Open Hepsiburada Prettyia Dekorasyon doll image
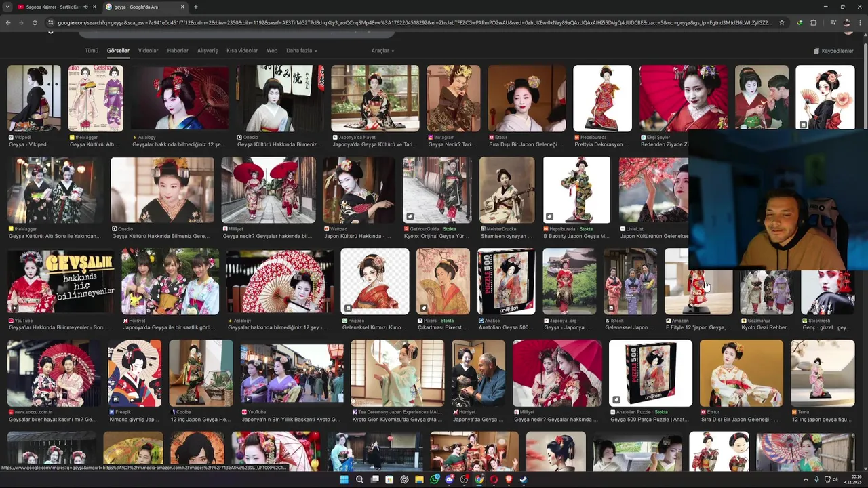 tap(602, 98)
